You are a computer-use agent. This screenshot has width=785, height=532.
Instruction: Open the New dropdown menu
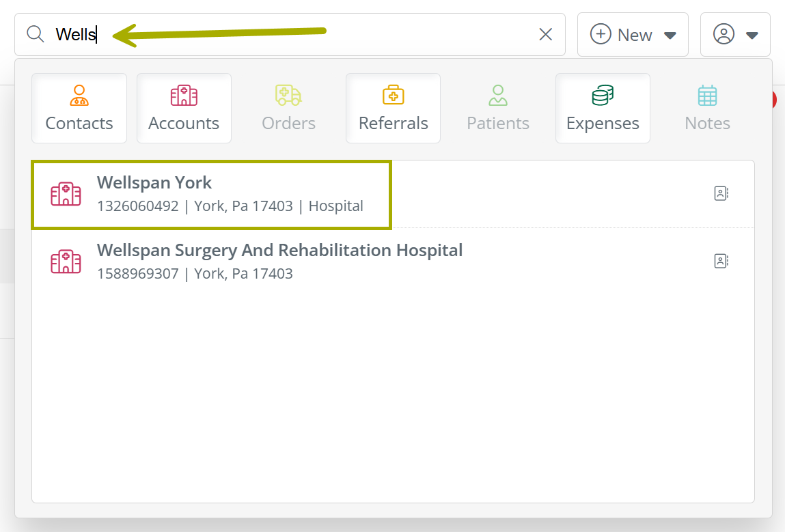click(633, 35)
